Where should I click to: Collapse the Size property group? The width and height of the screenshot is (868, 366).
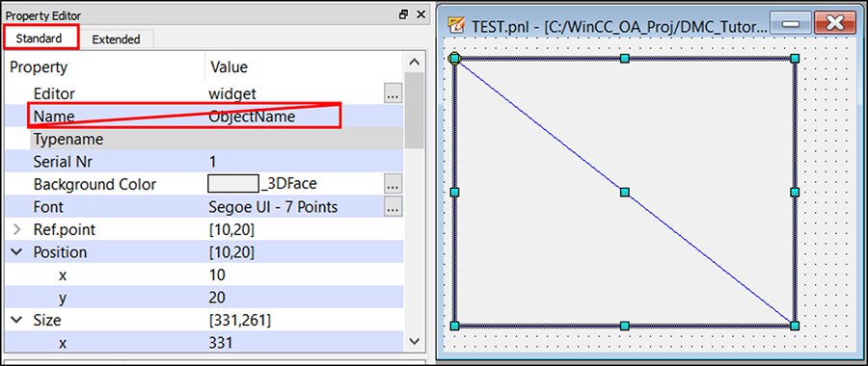click(x=17, y=320)
